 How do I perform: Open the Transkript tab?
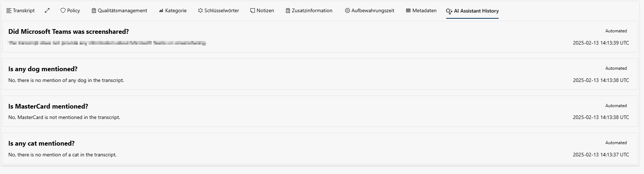tap(21, 10)
